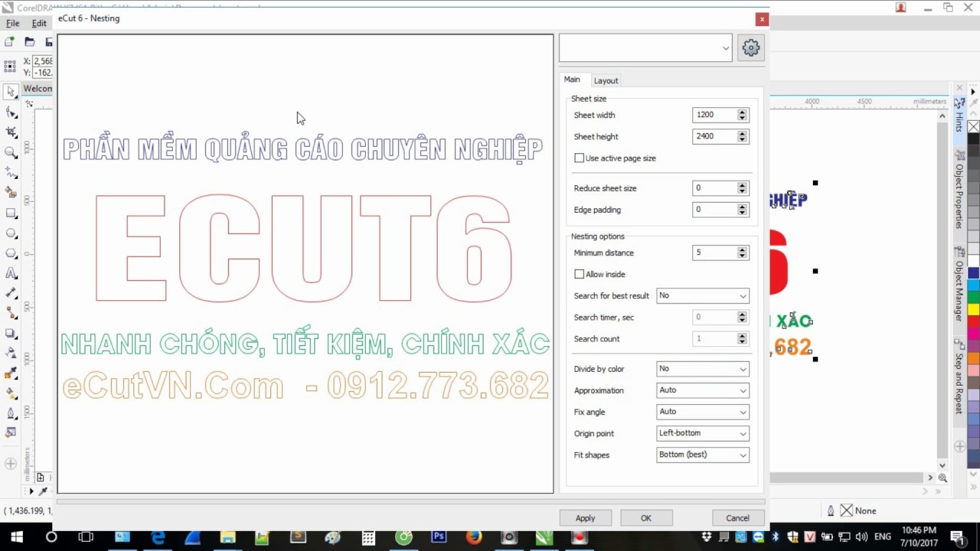Open Fix angle dropdown
980x551 pixels.
703,412
